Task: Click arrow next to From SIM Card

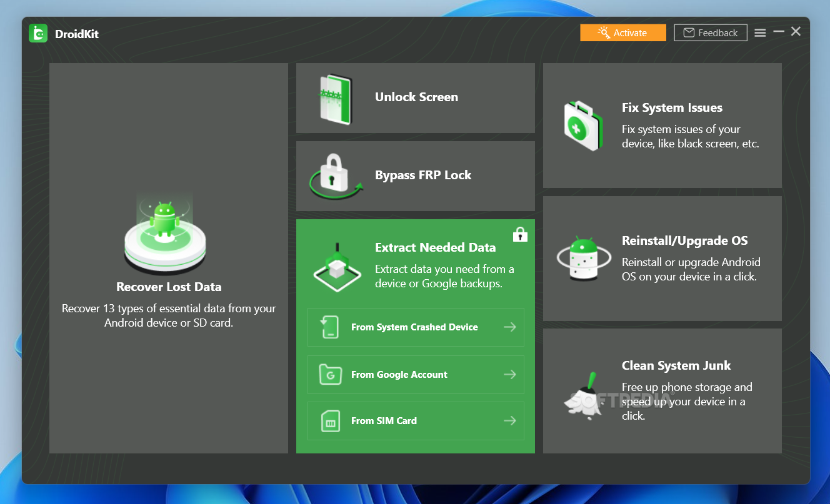Action: [510, 420]
